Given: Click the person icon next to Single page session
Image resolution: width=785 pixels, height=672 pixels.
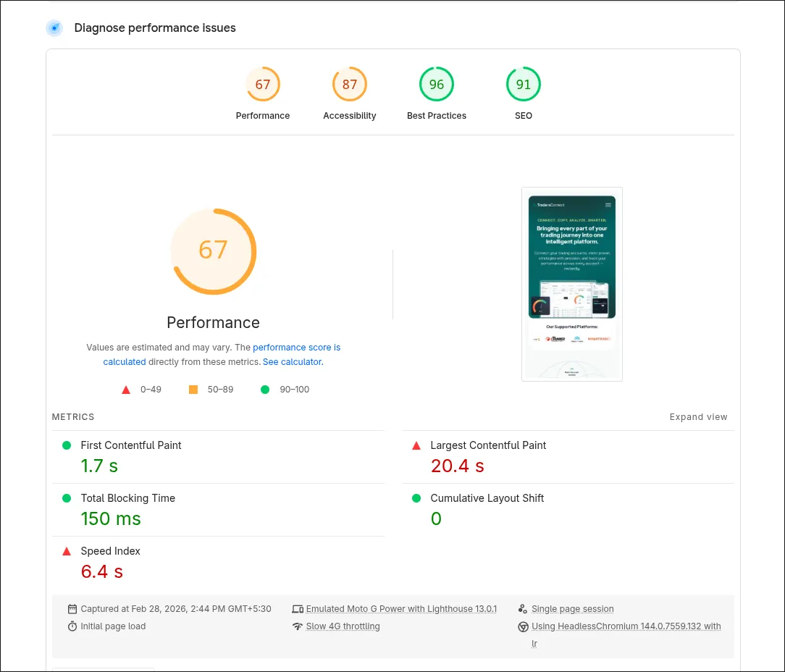Looking at the screenshot, I should 523,608.
